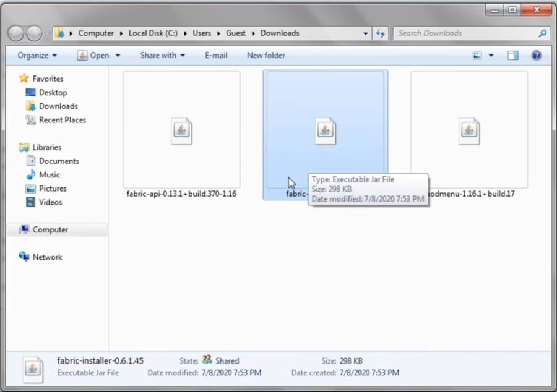Image resolution: width=557 pixels, height=392 pixels.
Task: Open the view options dropdown arrow
Action: (491, 55)
